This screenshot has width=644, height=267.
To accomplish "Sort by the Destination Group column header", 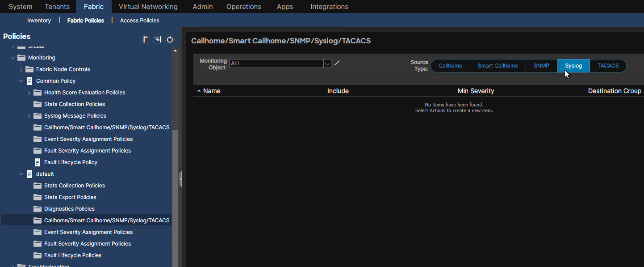I will coord(615,91).
